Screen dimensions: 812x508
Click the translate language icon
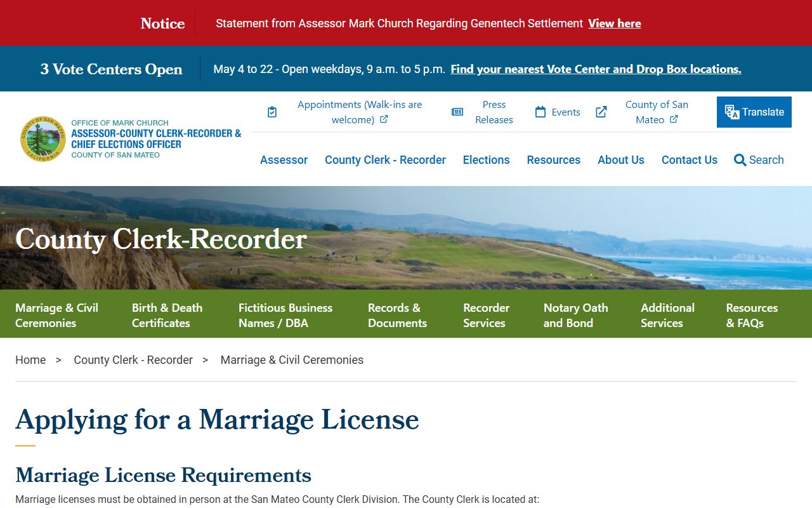(x=732, y=112)
